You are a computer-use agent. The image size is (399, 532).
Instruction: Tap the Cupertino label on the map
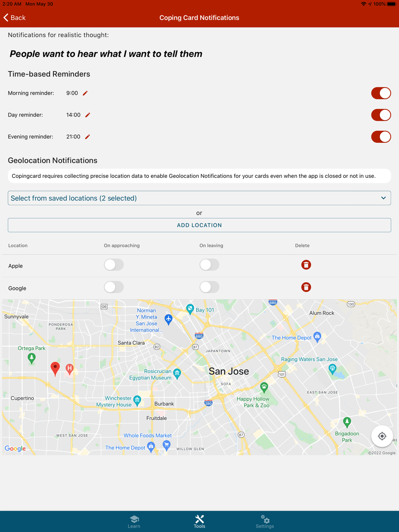(x=22, y=398)
